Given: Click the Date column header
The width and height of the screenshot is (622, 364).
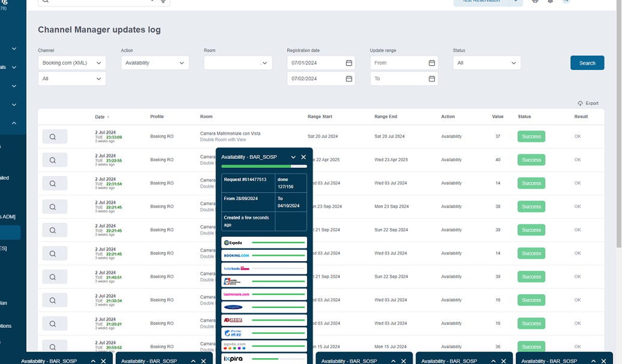Looking at the screenshot, I should (x=100, y=117).
